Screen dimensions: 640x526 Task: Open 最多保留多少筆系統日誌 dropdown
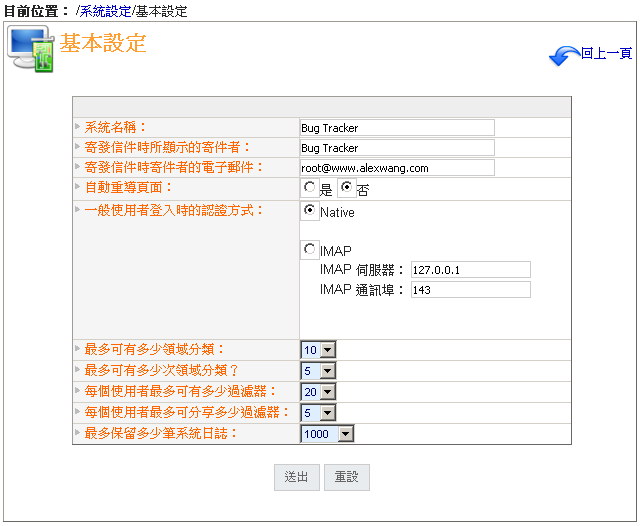[328, 434]
